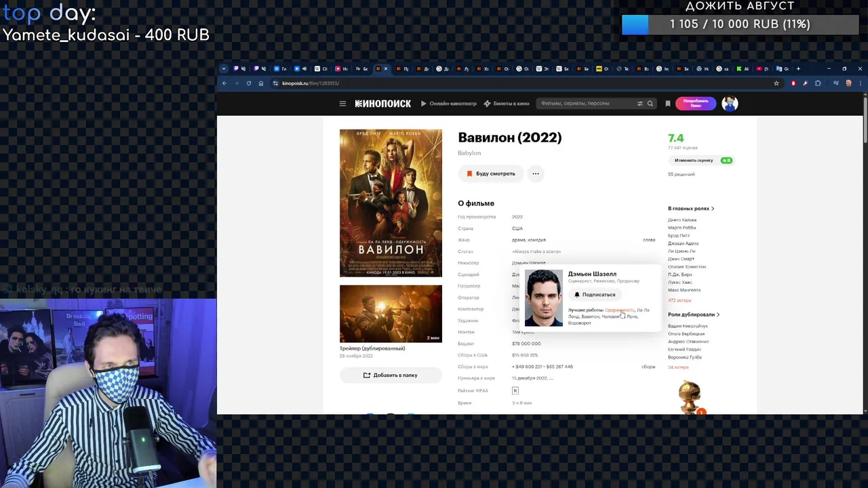
Task: Open a new browser tab with plus
Action: pyautogui.click(x=798, y=68)
